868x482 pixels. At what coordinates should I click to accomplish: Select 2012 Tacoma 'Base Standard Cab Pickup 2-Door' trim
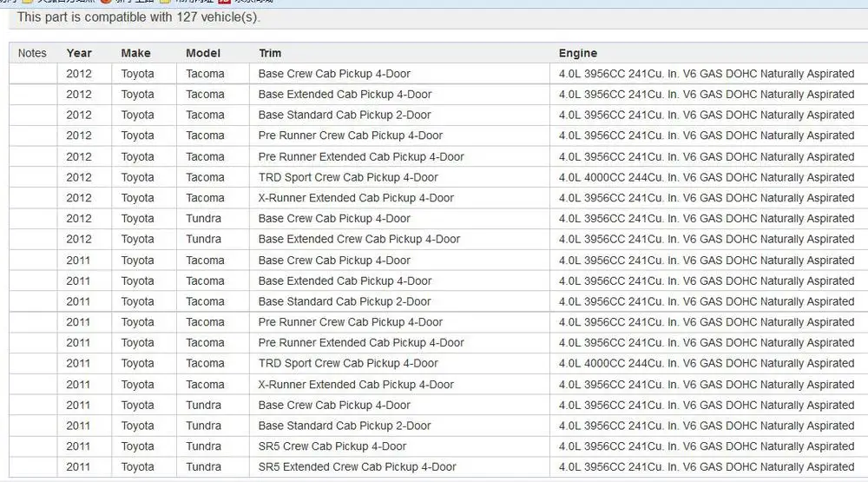[x=345, y=115]
